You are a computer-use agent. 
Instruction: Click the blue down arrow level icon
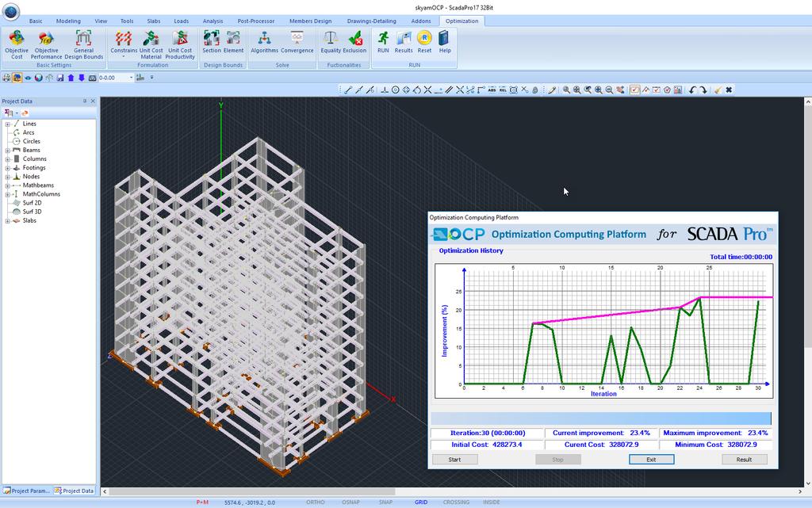[82, 78]
